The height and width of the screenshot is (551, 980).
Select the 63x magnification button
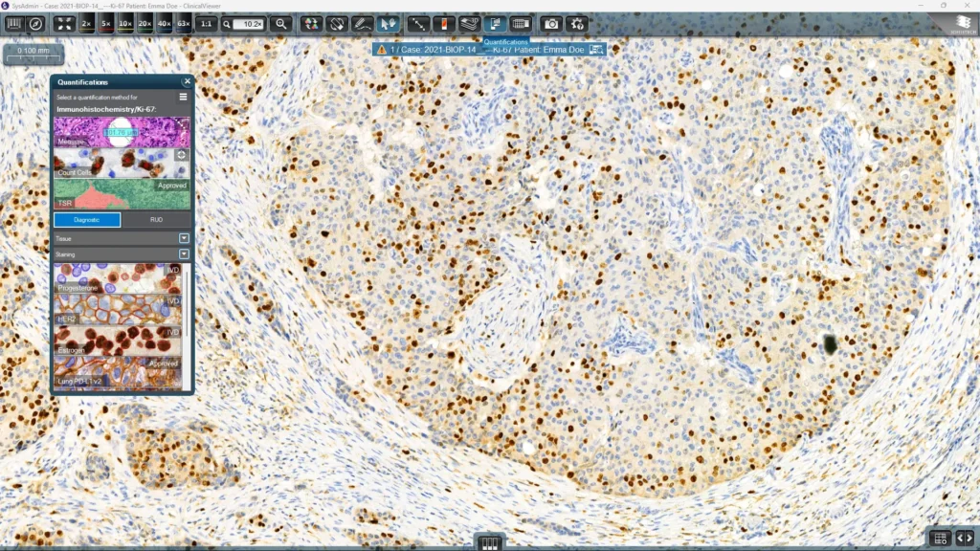pyautogui.click(x=183, y=24)
